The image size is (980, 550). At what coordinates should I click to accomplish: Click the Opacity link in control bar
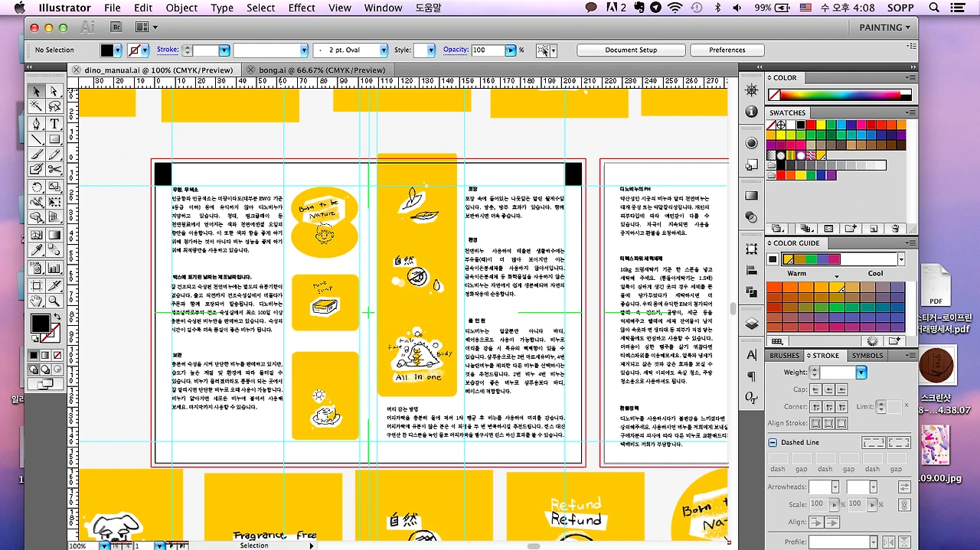pos(456,50)
